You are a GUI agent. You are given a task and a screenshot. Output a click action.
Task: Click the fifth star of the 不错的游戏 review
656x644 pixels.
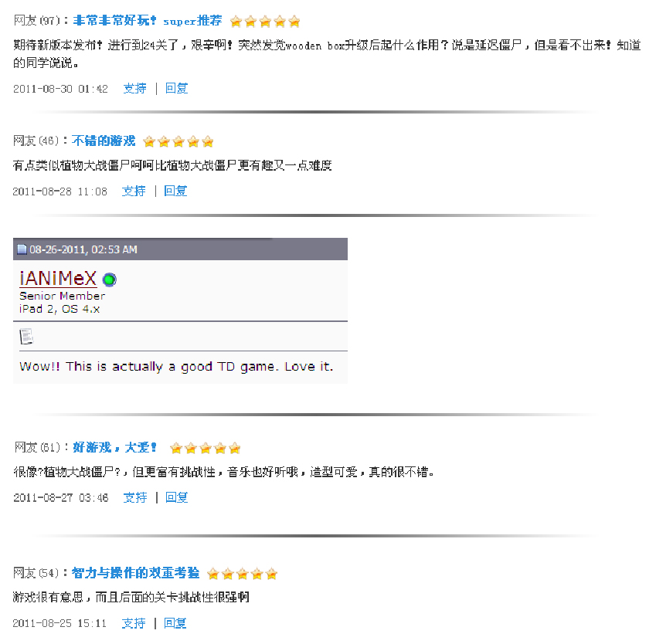coord(208,142)
